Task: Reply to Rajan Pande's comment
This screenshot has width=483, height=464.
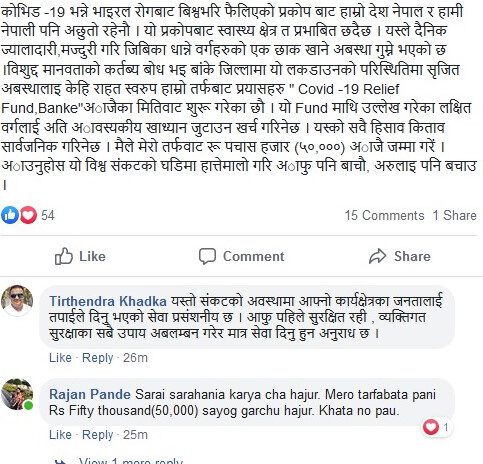Action: (98, 435)
